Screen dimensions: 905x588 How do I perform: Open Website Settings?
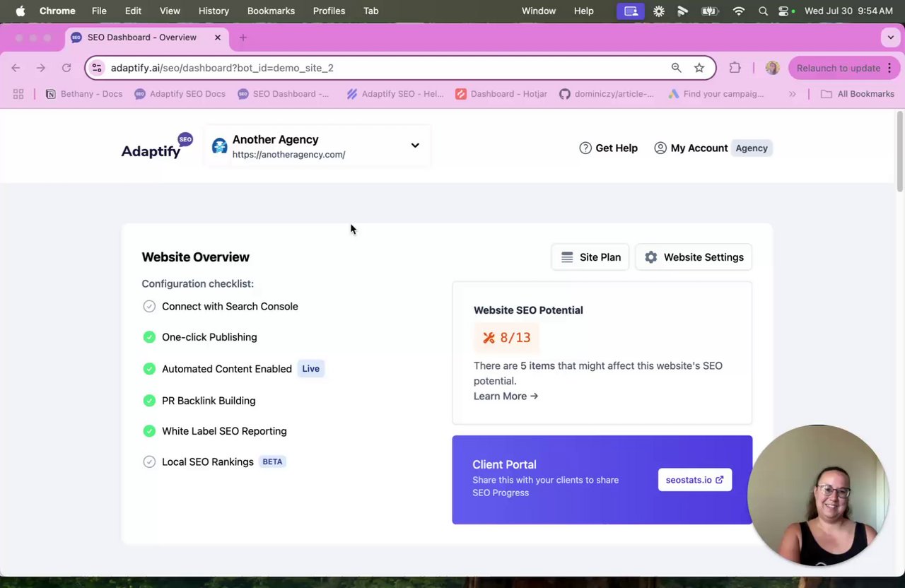tap(694, 257)
